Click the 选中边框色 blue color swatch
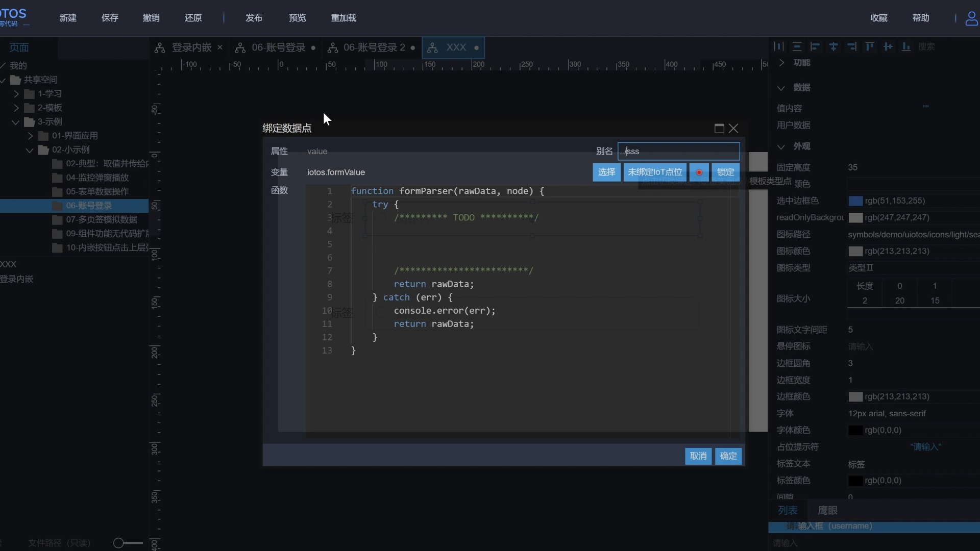The image size is (980, 551). point(855,201)
